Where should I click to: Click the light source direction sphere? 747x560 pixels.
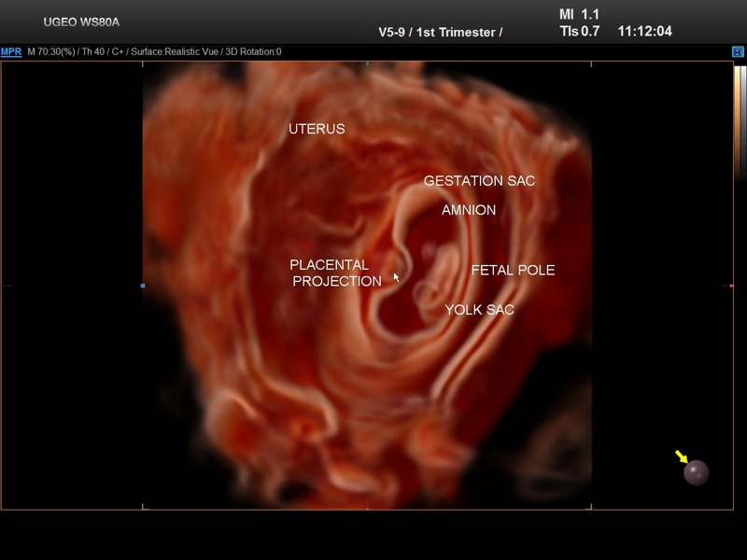pyautogui.click(x=696, y=473)
